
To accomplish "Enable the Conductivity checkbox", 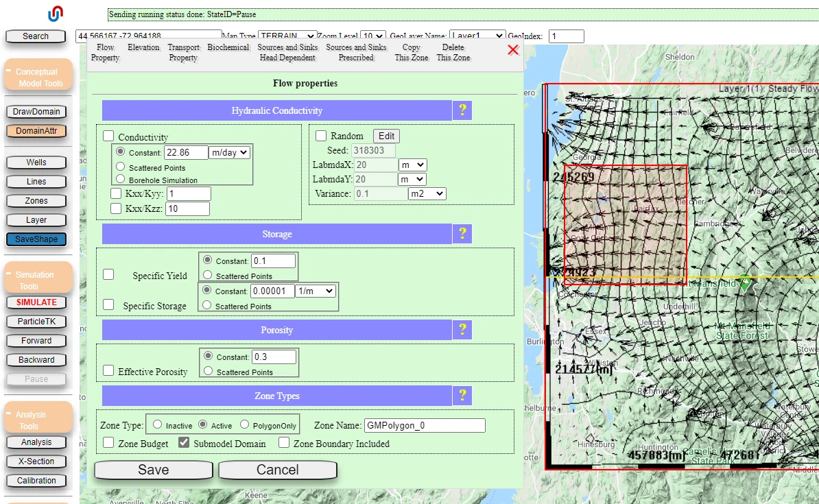I will click(108, 136).
